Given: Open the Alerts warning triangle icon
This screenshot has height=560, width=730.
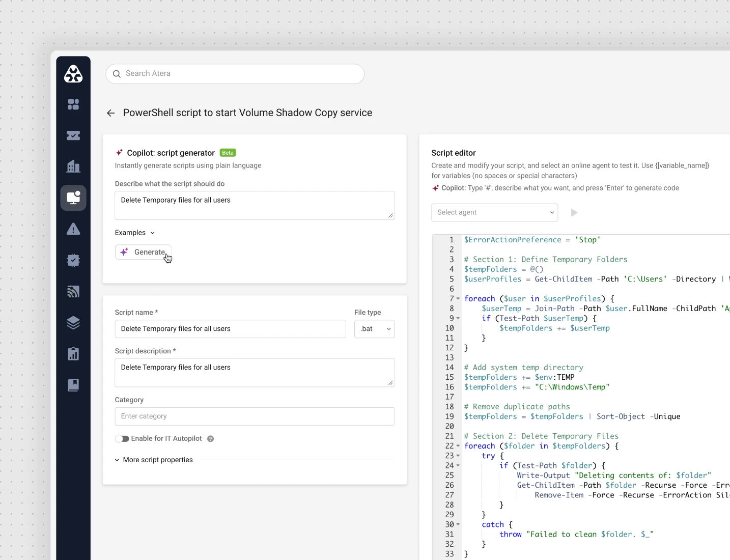Looking at the screenshot, I should coord(73,229).
